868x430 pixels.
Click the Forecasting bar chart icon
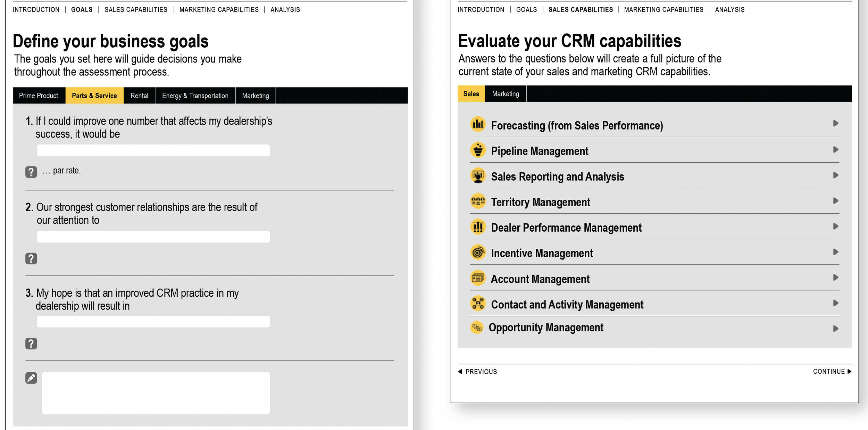(x=478, y=124)
